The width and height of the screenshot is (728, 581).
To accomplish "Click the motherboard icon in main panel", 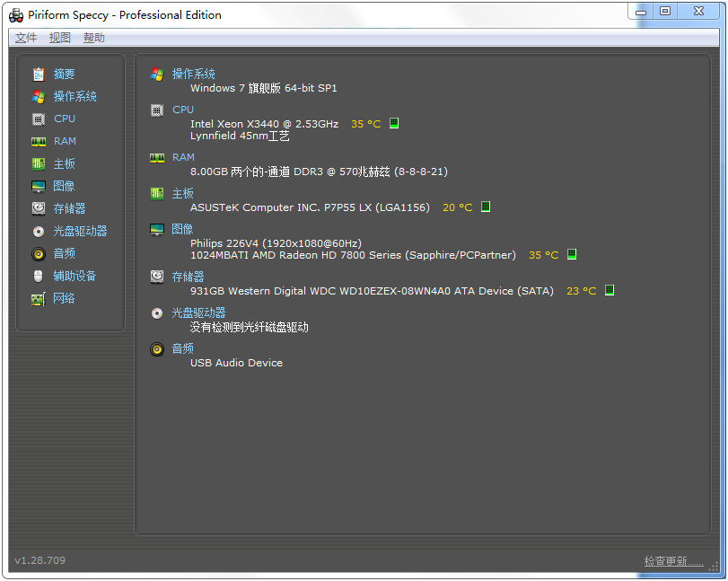I will 157,194.
